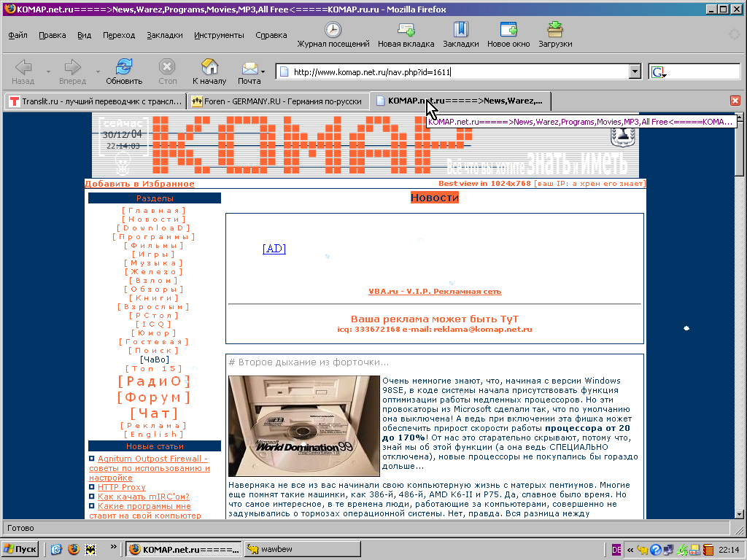Open the [Фильмы] section link
The image size is (747, 560).
point(153,246)
